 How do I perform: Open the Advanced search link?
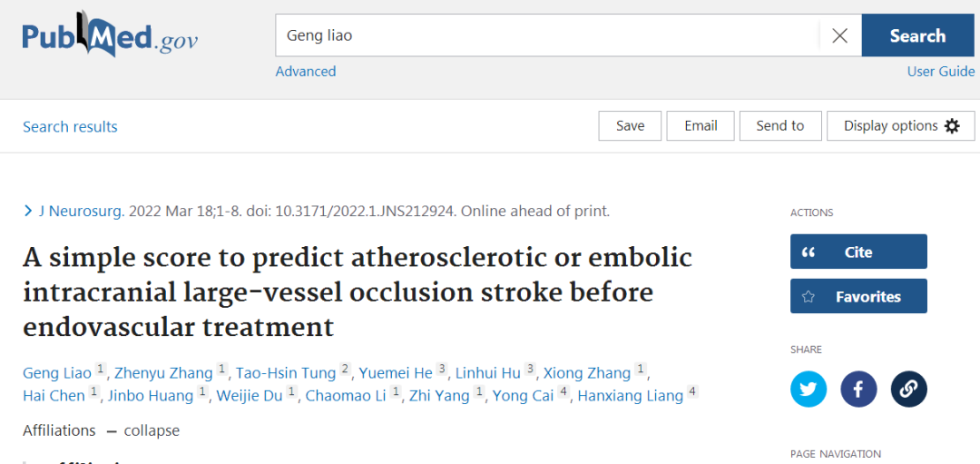(306, 72)
